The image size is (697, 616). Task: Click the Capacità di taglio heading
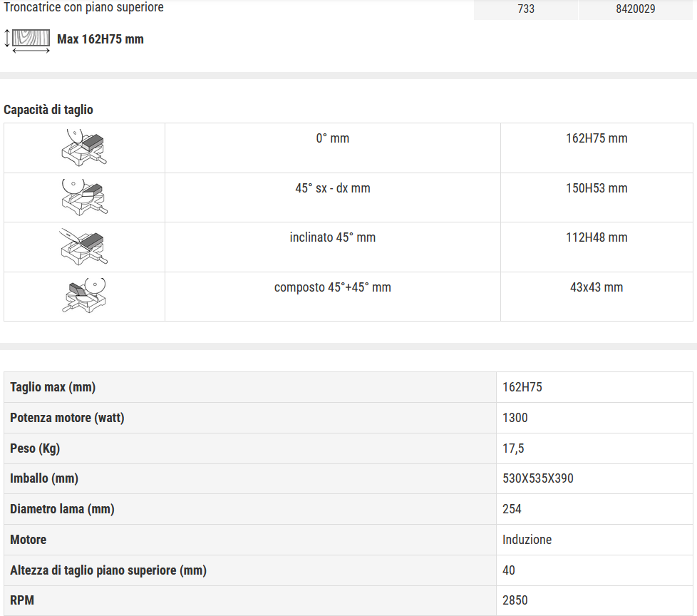pyautogui.click(x=48, y=110)
